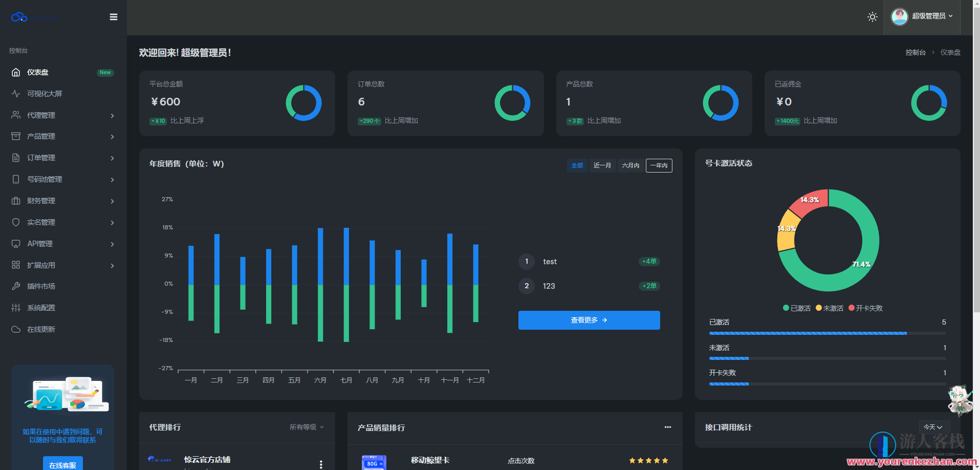The image size is (980, 470).
Task: Expand the 代理管理 submenu
Action: click(x=62, y=115)
